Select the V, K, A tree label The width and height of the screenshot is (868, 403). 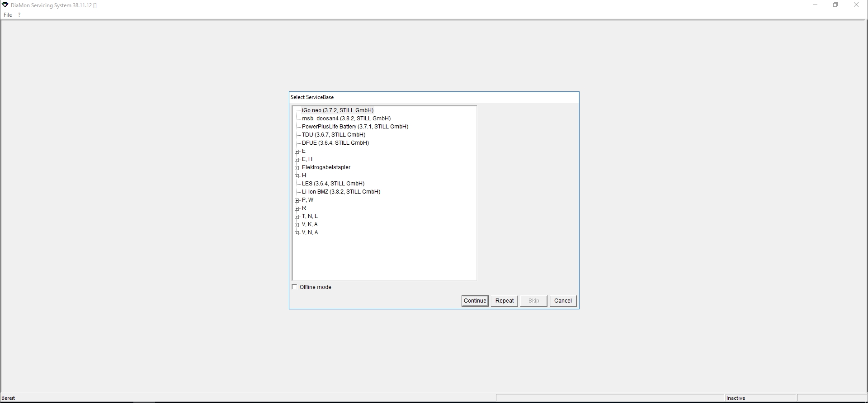click(x=310, y=224)
